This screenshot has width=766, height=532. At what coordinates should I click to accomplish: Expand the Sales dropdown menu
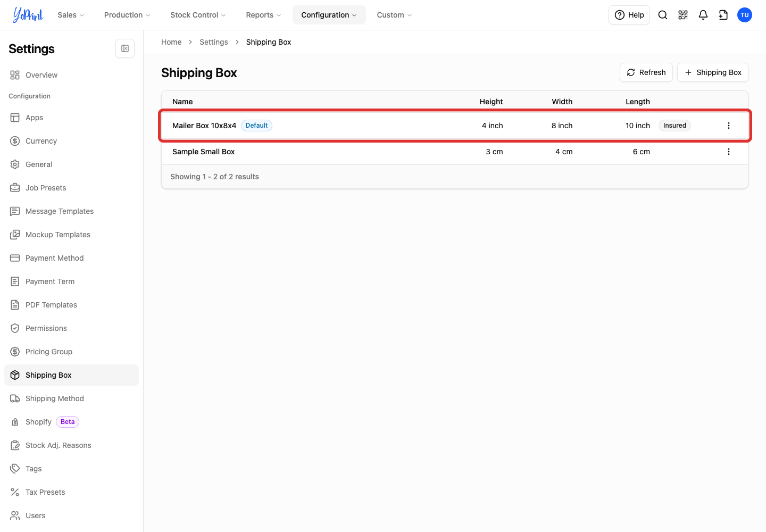tap(71, 15)
